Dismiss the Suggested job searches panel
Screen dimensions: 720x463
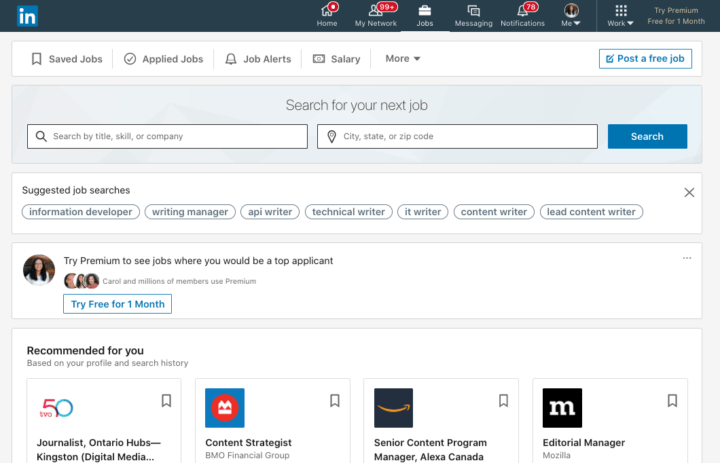coord(689,192)
